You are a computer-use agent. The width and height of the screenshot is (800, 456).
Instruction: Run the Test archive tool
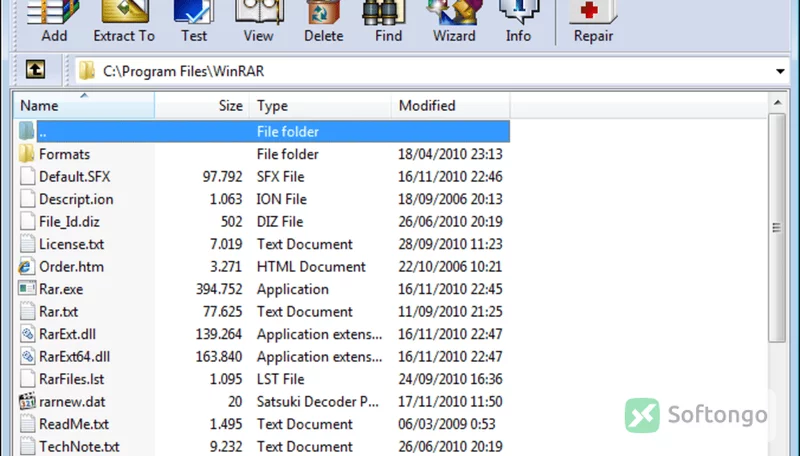(194, 20)
